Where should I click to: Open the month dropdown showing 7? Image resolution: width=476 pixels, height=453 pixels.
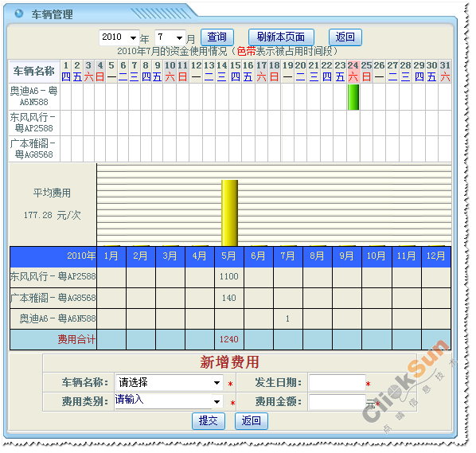170,37
